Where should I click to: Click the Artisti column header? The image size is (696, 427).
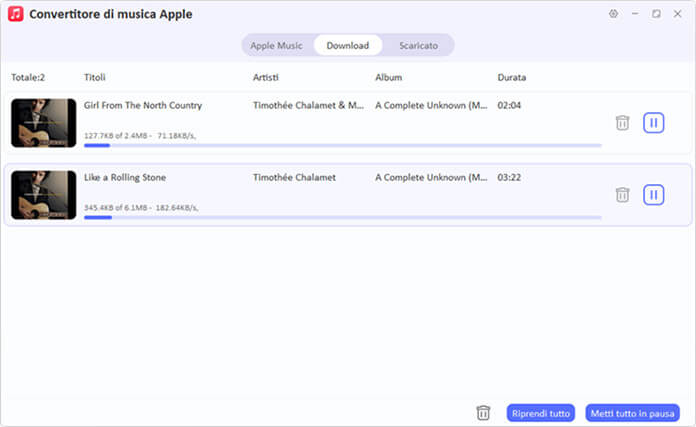(x=265, y=77)
